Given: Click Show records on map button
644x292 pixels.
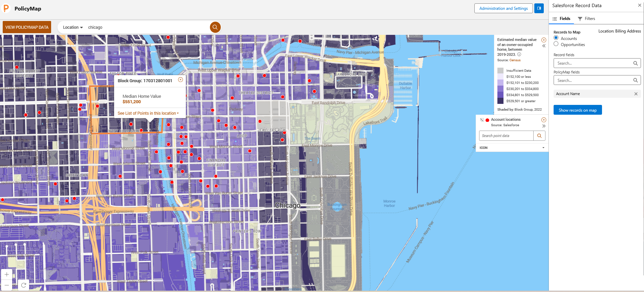Looking at the screenshot, I should 577,110.
